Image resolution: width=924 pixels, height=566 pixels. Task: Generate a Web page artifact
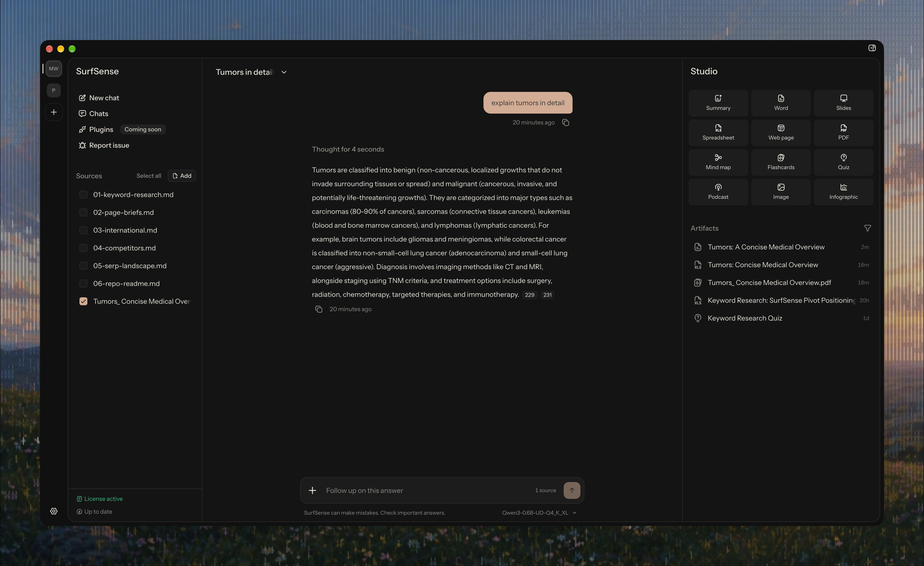pyautogui.click(x=781, y=133)
